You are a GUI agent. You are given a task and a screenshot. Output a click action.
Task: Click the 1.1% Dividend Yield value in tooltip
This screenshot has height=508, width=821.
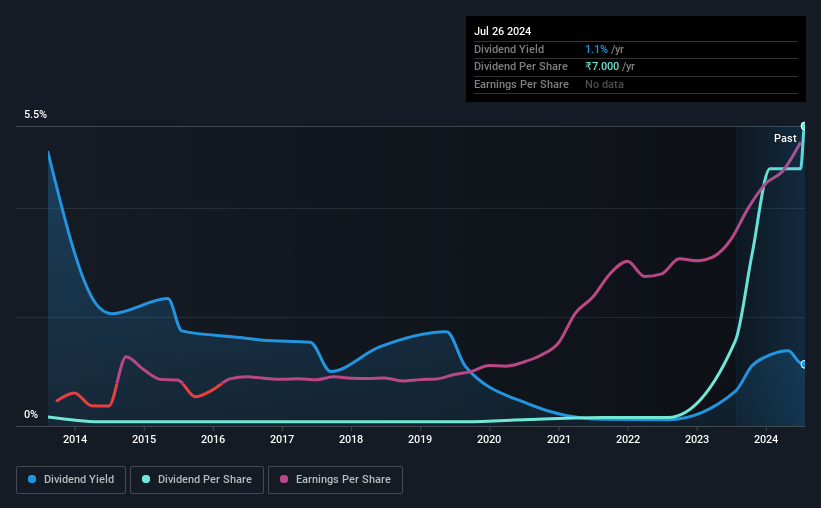[x=596, y=49]
